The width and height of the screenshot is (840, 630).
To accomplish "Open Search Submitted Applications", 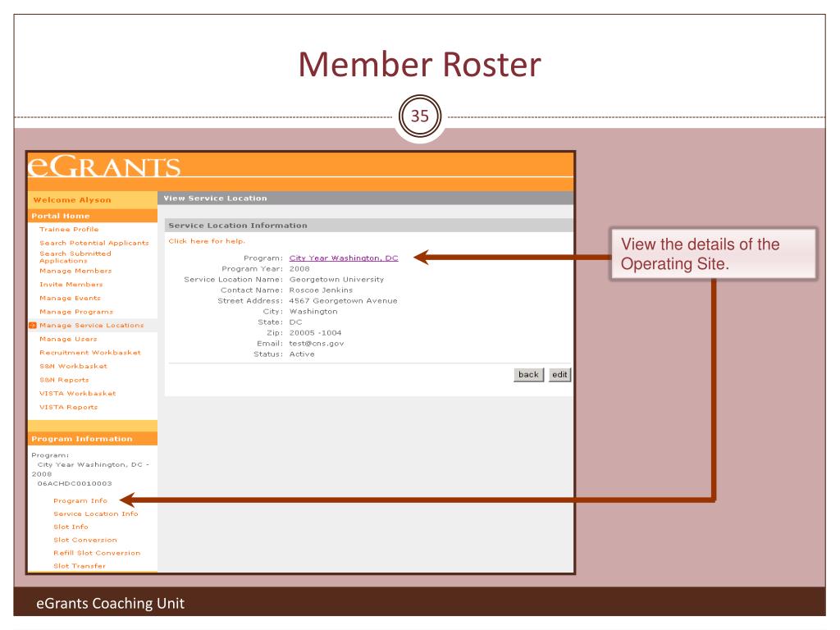I will point(75,257).
